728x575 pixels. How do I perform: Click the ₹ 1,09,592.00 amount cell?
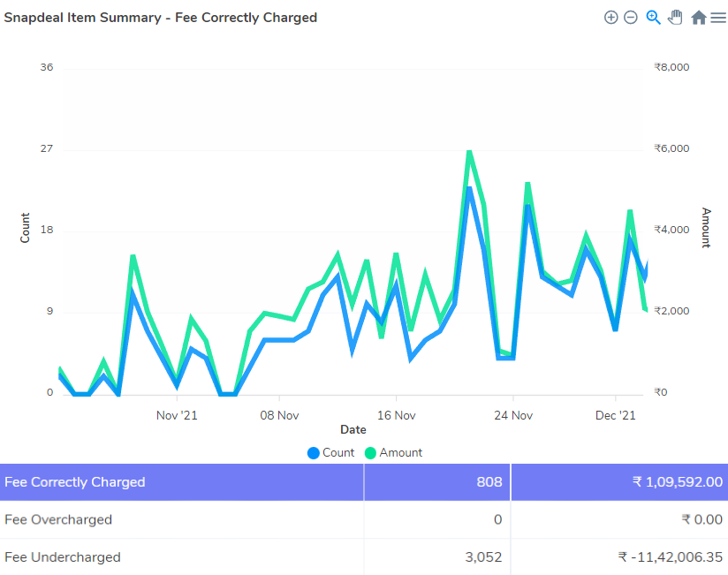coord(678,481)
